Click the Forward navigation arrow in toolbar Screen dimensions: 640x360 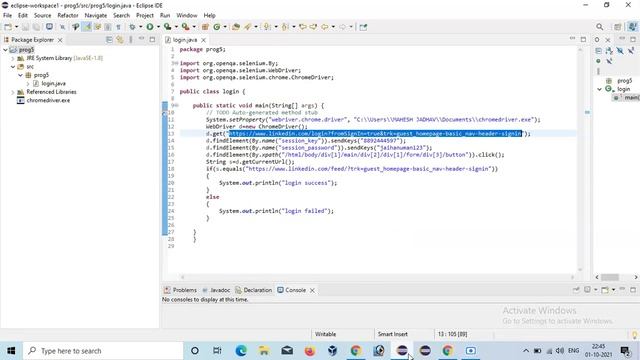click(x=342, y=27)
